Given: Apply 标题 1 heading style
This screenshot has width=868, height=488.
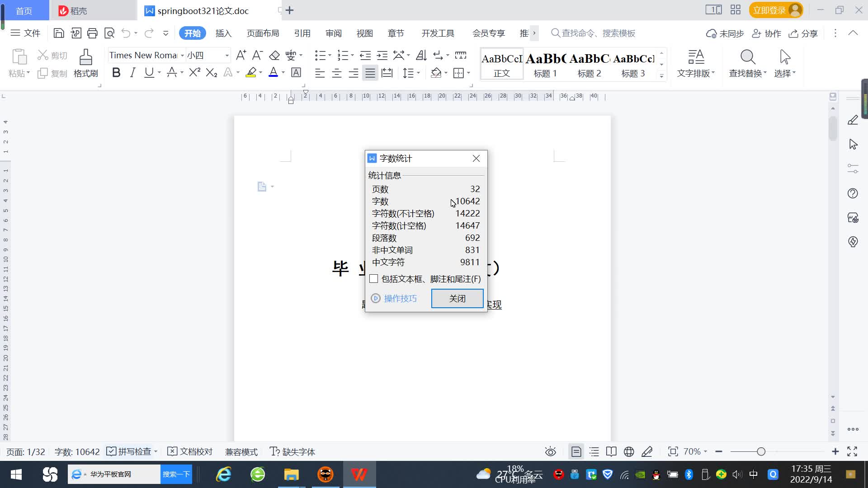Looking at the screenshot, I should [x=545, y=64].
